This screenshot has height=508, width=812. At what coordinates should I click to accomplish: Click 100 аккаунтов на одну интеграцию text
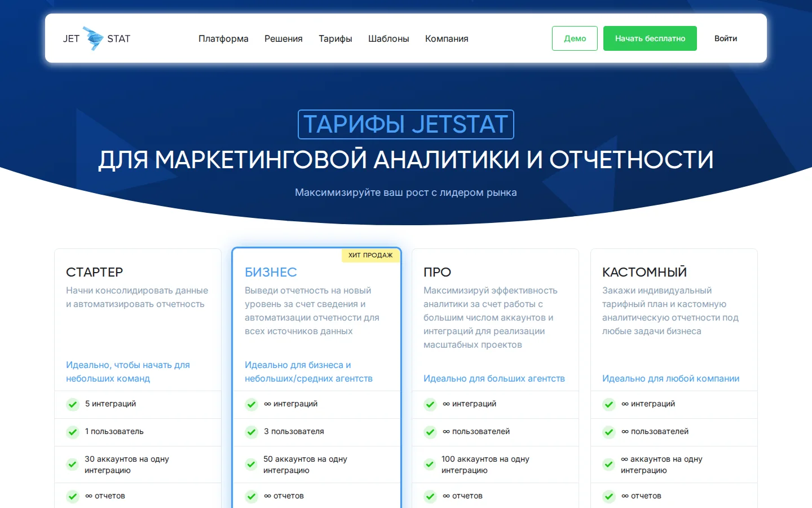click(486, 465)
